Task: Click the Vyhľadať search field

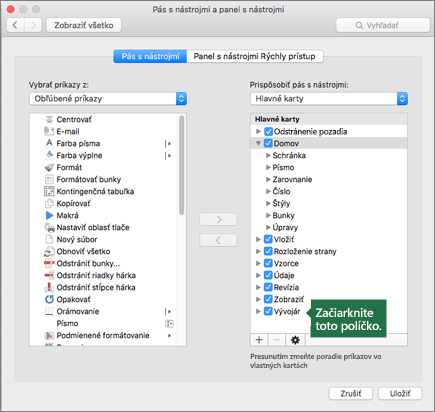Action: pos(383,25)
